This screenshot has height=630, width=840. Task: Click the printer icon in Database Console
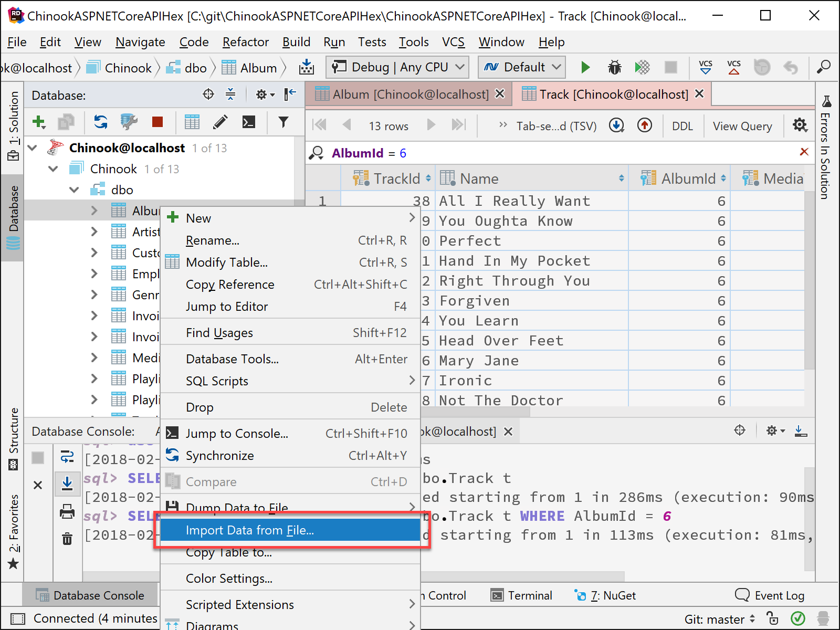point(67,511)
